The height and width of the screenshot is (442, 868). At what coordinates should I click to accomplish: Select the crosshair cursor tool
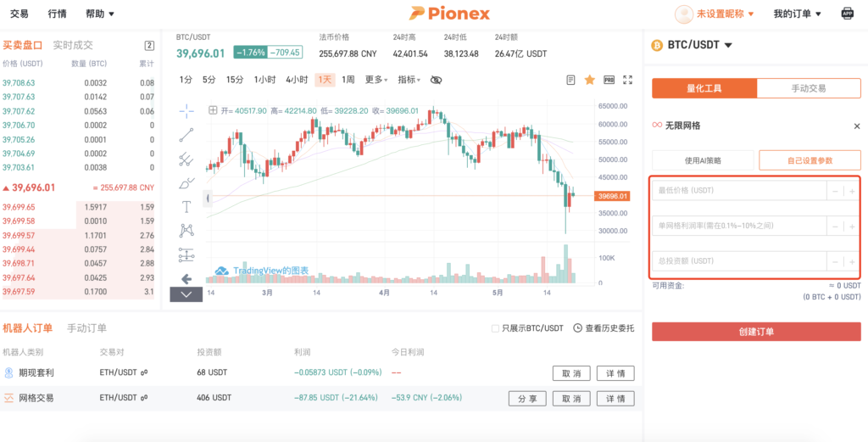[186, 110]
